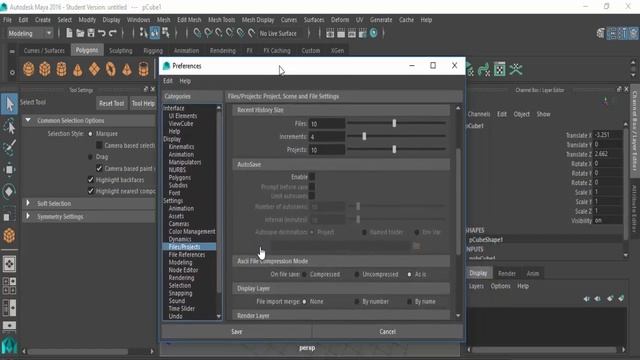Toggle Camera based selection checkbox

point(99,145)
